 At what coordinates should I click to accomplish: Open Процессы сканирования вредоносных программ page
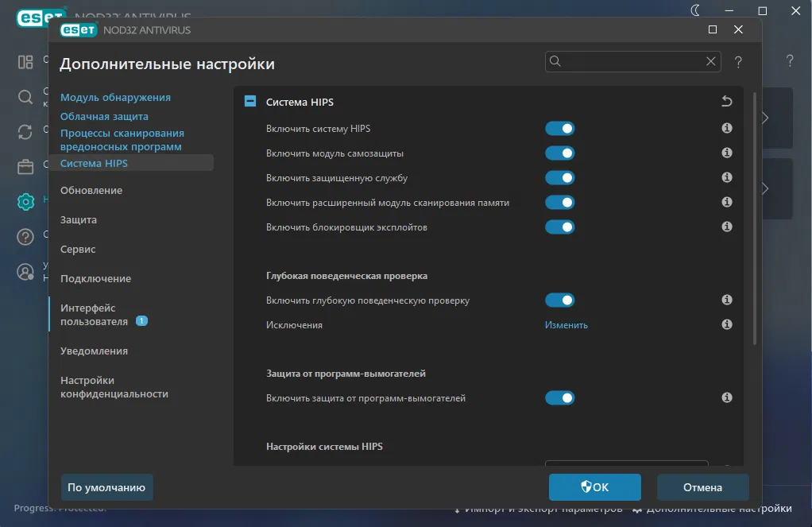coord(122,140)
